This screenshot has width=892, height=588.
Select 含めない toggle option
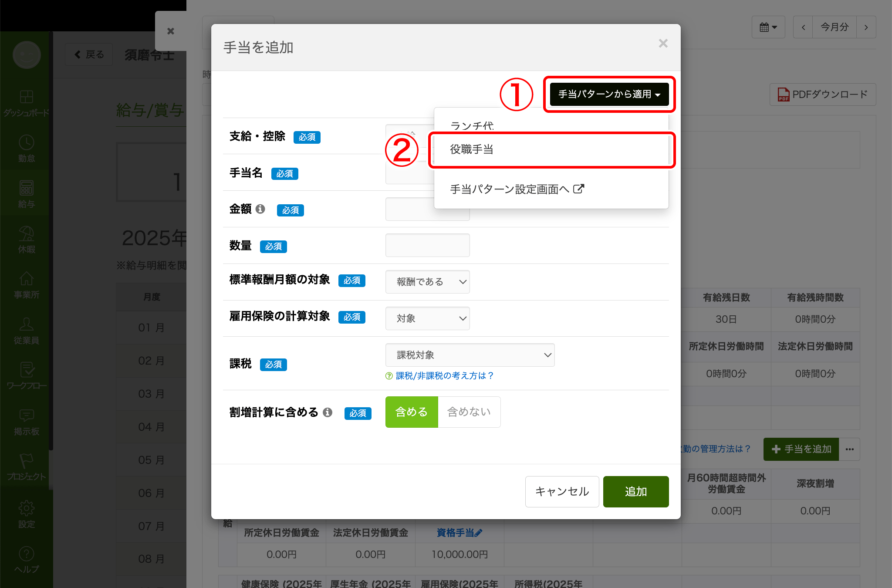point(469,412)
